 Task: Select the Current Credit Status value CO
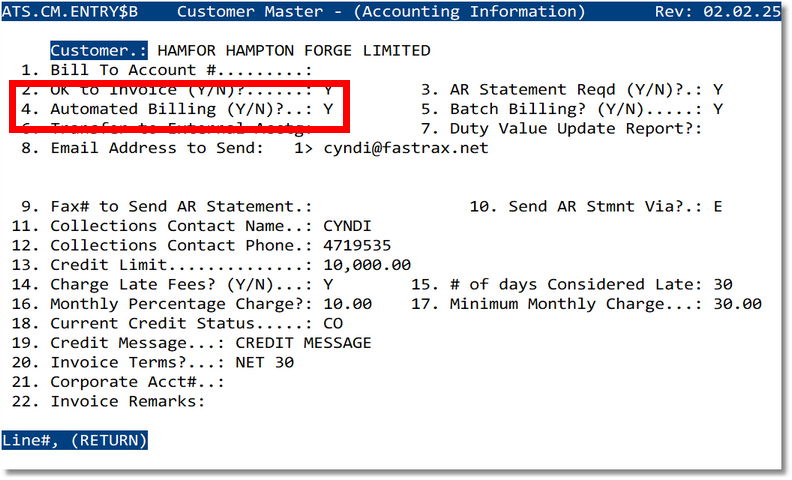pyautogui.click(x=333, y=324)
